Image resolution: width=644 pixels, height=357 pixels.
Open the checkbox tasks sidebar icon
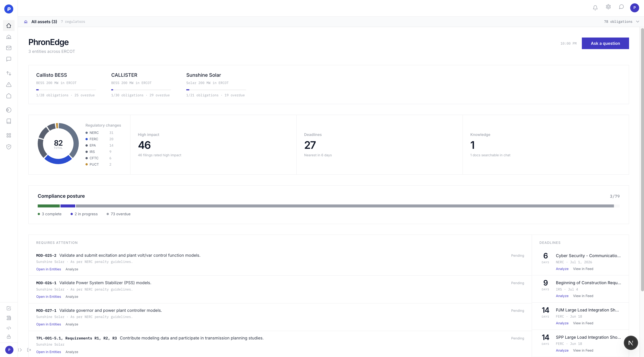point(9,308)
